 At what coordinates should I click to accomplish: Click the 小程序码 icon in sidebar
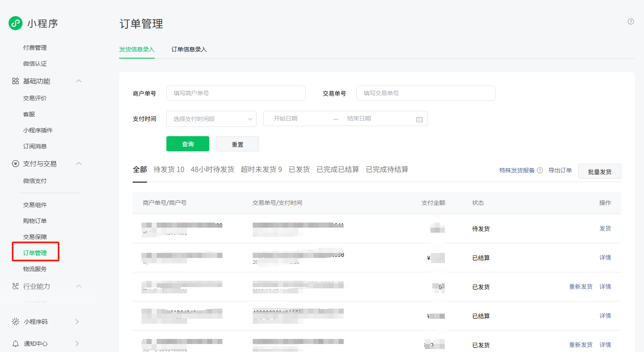coord(16,322)
